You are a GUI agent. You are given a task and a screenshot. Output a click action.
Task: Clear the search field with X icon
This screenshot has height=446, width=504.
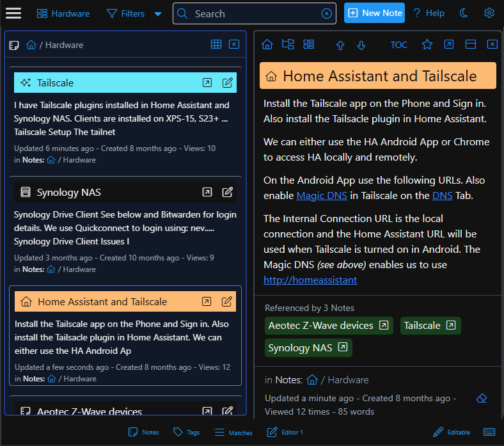pyautogui.click(x=327, y=13)
